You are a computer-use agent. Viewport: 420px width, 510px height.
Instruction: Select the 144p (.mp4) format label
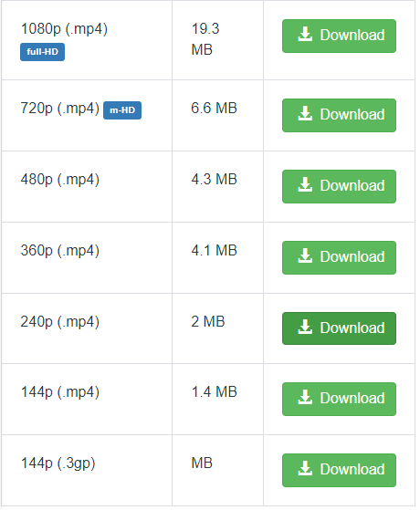click(x=60, y=392)
